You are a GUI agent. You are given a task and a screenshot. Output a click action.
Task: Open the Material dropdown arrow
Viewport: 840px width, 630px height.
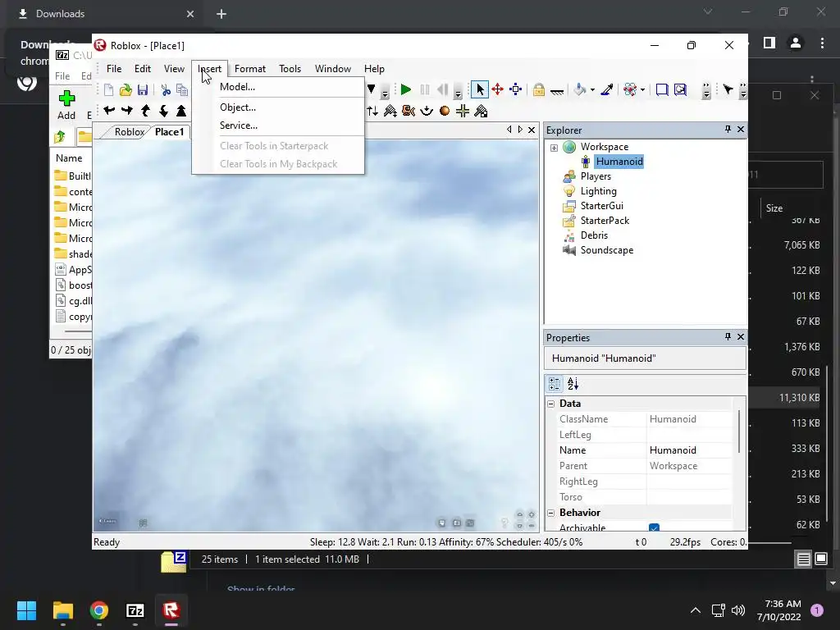coord(642,90)
